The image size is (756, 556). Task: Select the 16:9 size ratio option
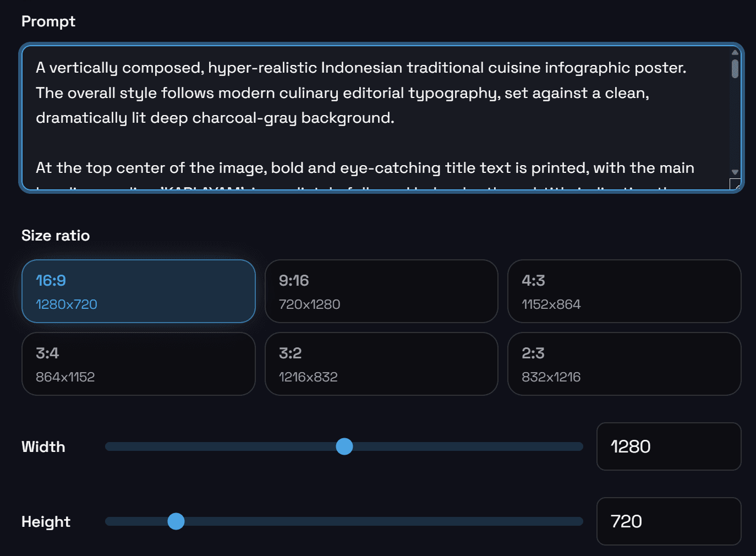click(139, 291)
